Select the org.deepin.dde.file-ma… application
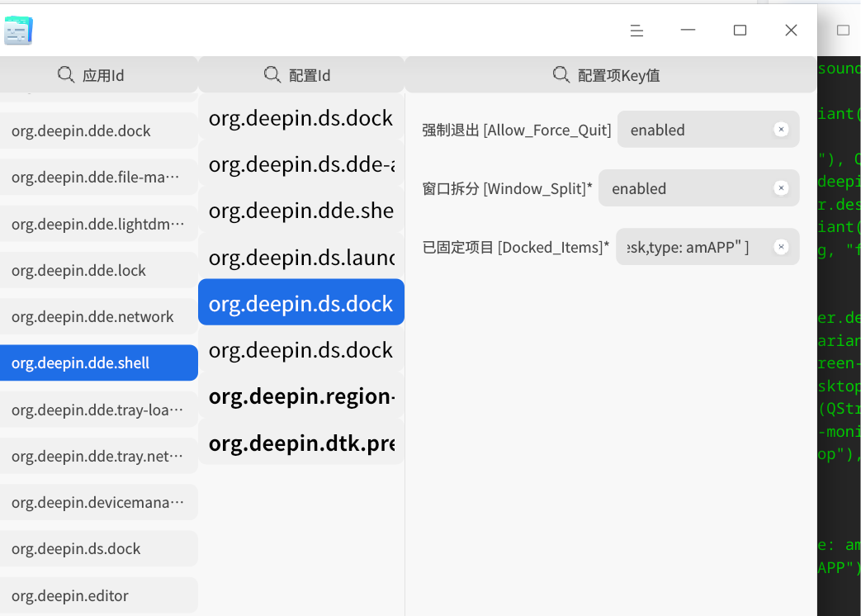Viewport: 861px width, 616px height. 99,177
